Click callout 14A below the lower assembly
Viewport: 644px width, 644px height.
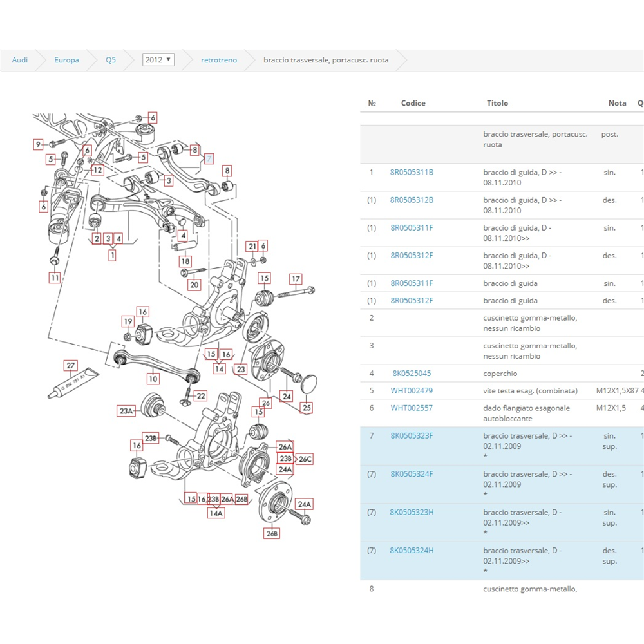[216, 513]
